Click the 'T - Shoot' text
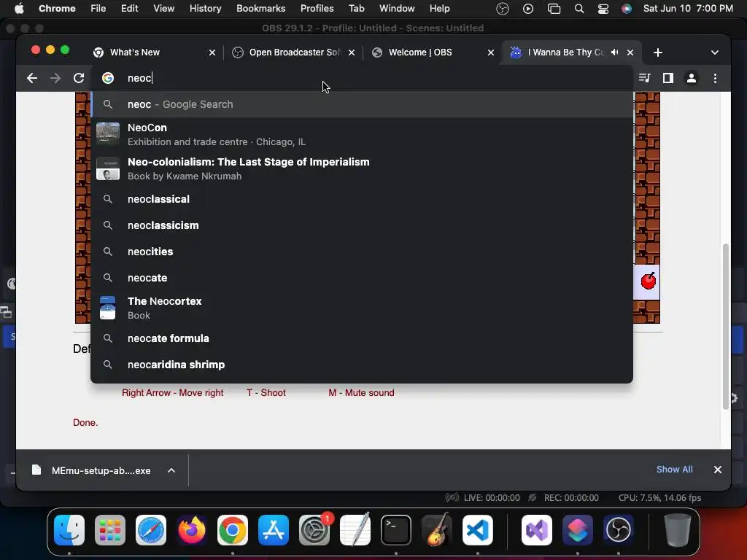Viewport: 747px width, 560px height. [x=266, y=393]
